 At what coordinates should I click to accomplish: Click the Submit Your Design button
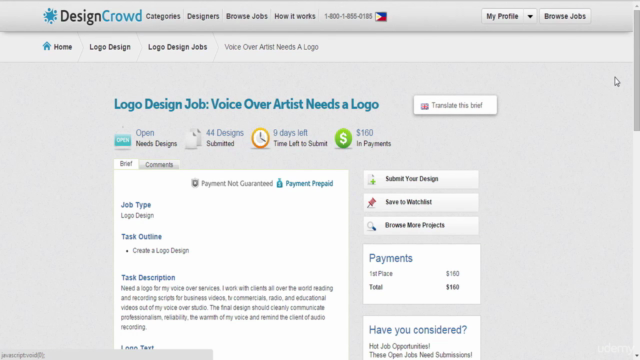421,179
